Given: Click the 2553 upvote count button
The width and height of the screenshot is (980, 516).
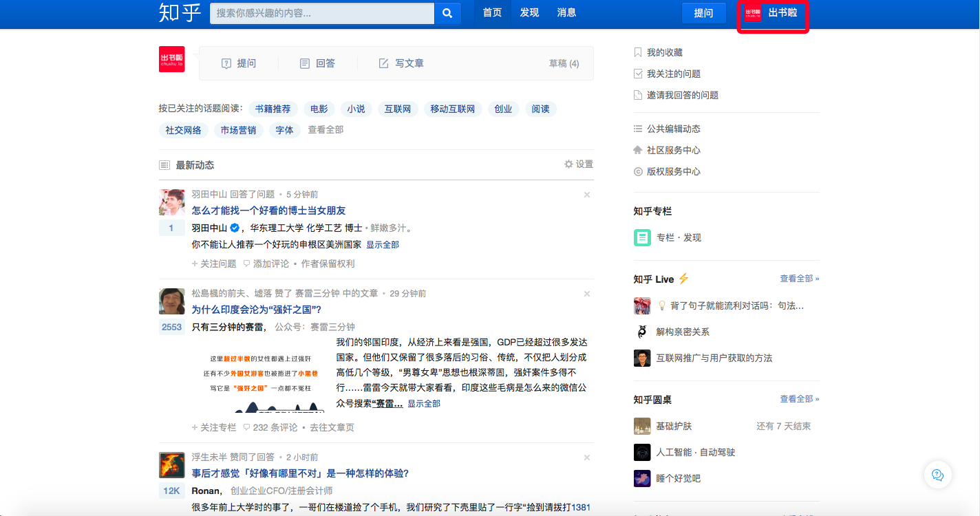Looking at the screenshot, I should click(x=171, y=327).
